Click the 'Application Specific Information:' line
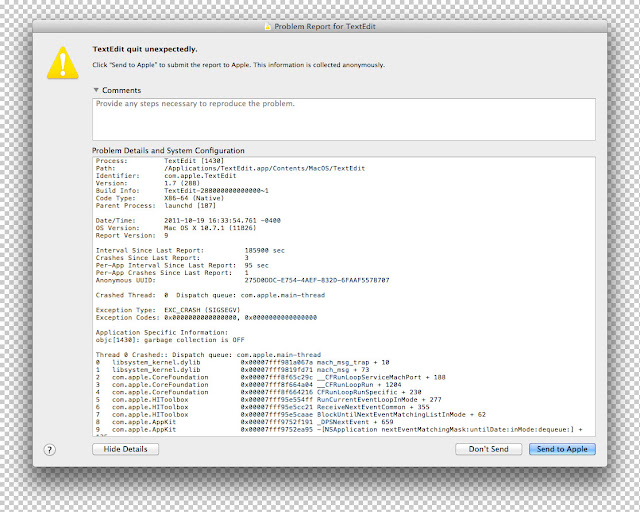 point(162,332)
